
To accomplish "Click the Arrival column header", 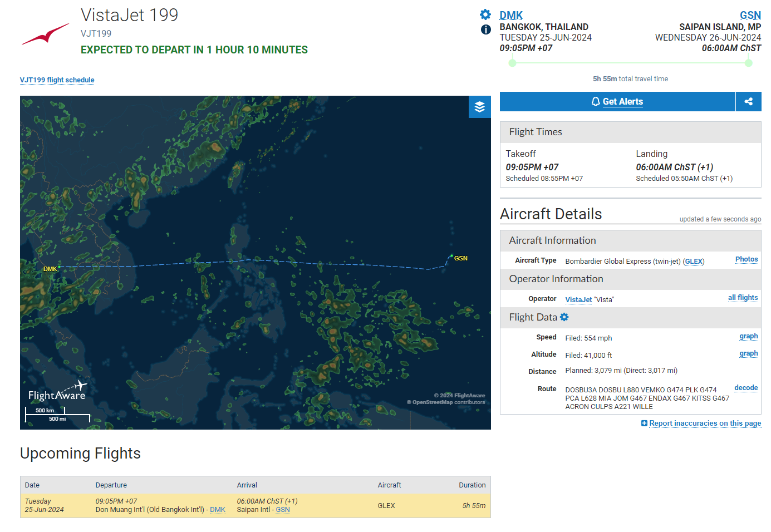I will tap(247, 485).
